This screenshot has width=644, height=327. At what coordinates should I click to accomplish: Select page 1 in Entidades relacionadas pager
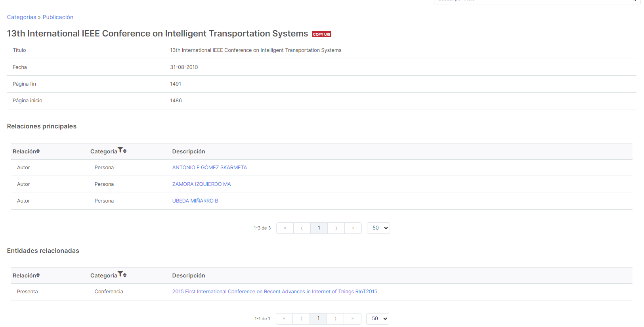(318, 319)
